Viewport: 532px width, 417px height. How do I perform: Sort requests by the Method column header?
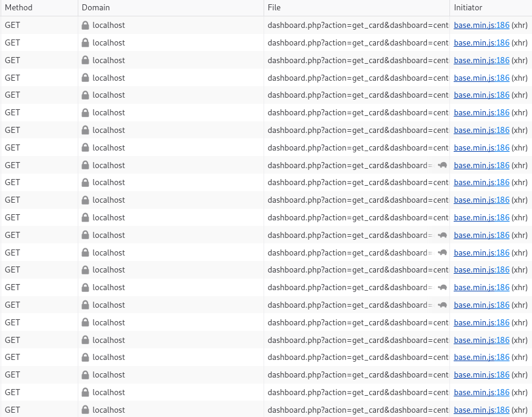[19, 8]
